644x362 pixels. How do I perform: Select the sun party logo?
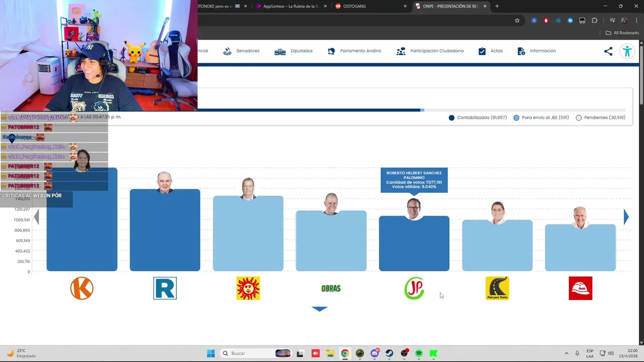pos(248,288)
